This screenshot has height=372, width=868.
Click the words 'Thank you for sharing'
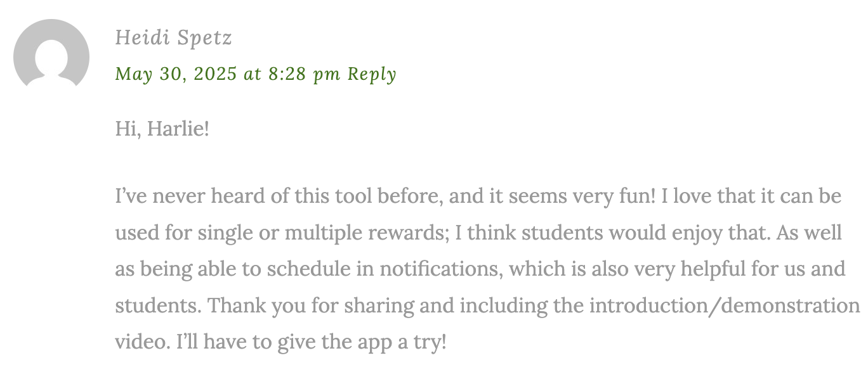pos(280,306)
